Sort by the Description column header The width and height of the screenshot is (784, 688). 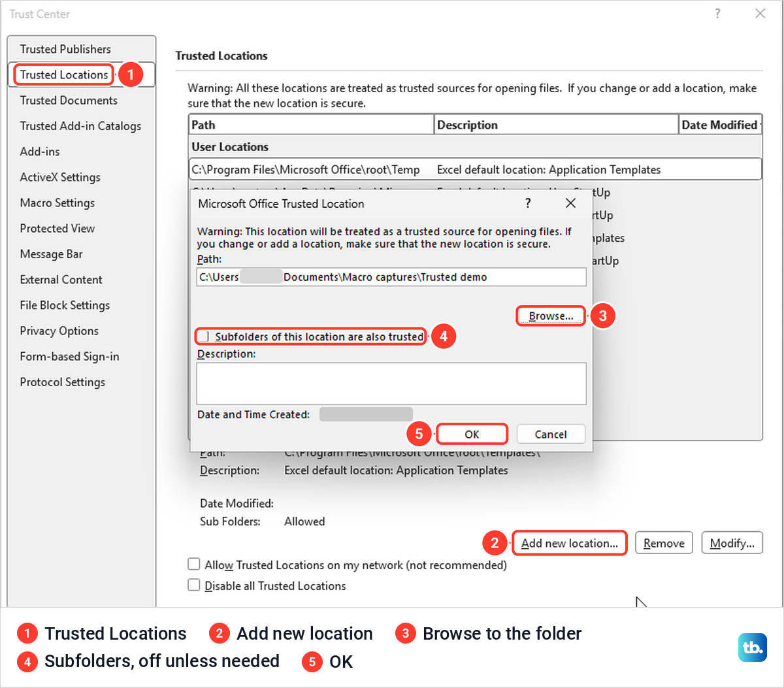[x=556, y=125]
